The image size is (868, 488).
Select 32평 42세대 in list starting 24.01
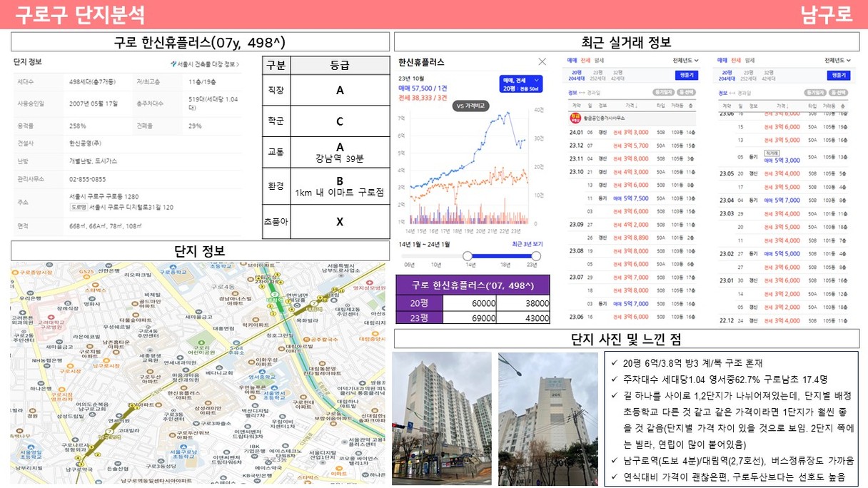pyautogui.click(x=619, y=75)
